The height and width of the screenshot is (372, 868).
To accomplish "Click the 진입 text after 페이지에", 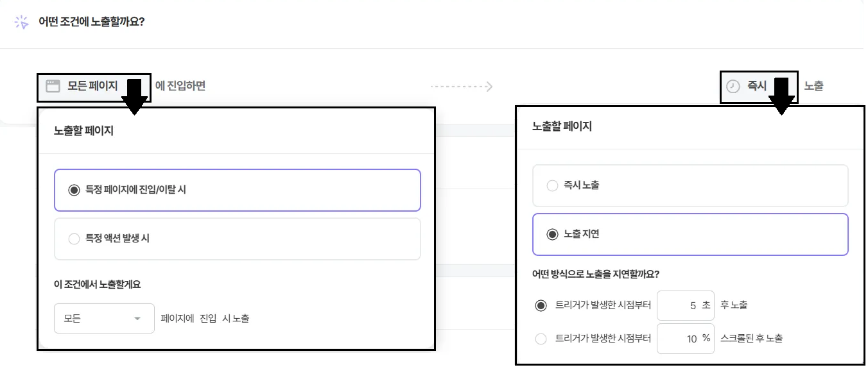I will (x=209, y=319).
